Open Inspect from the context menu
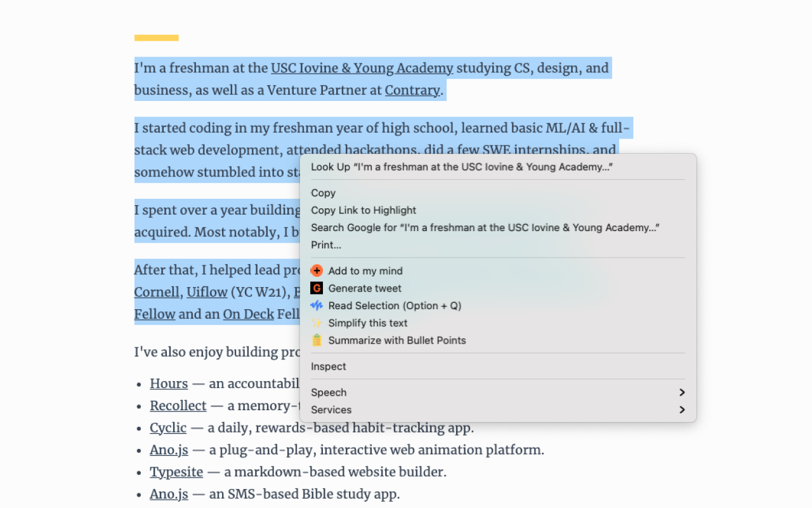 coord(328,366)
